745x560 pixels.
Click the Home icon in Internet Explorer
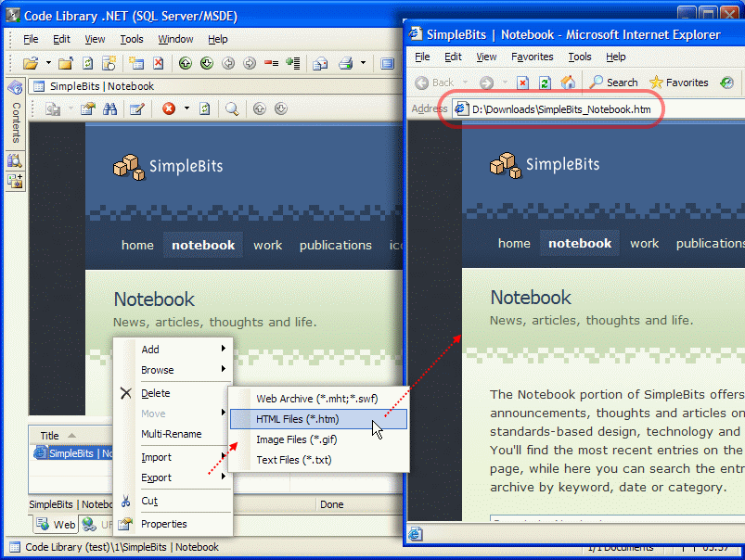tap(568, 83)
